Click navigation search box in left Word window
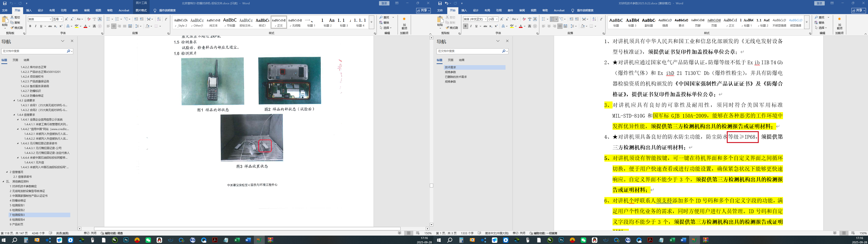868x244 pixels. (x=34, y=51)
